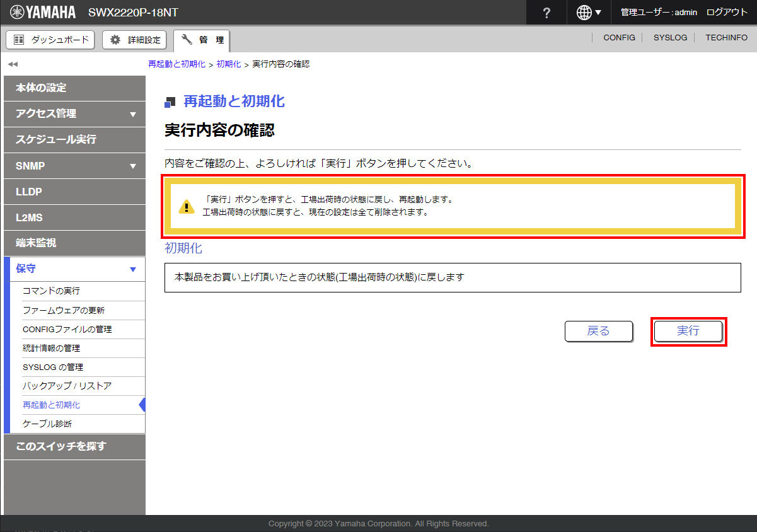Click the wrench icon on 管理 tab
The width and height of the screenshot is (757, 532).
coord(187,40)
